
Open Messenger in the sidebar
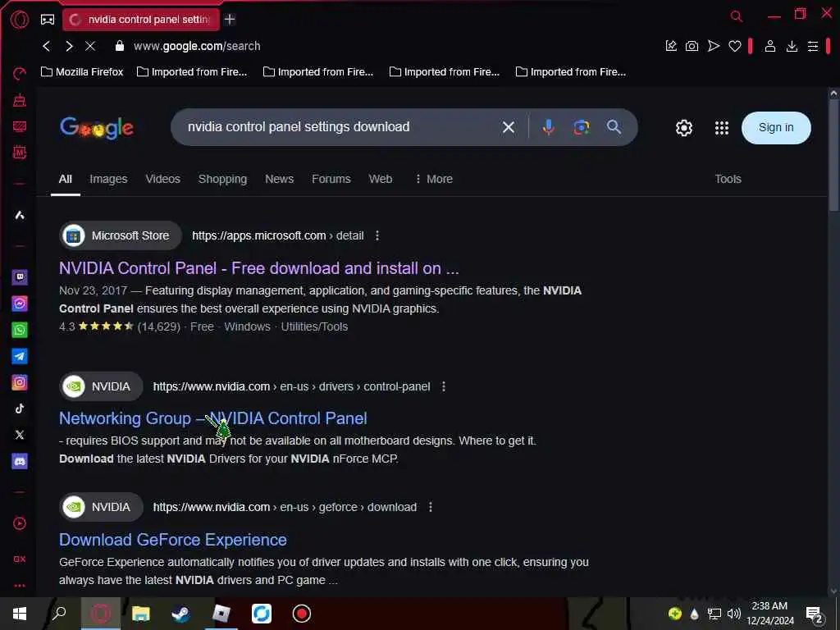(x=20, y=304)
